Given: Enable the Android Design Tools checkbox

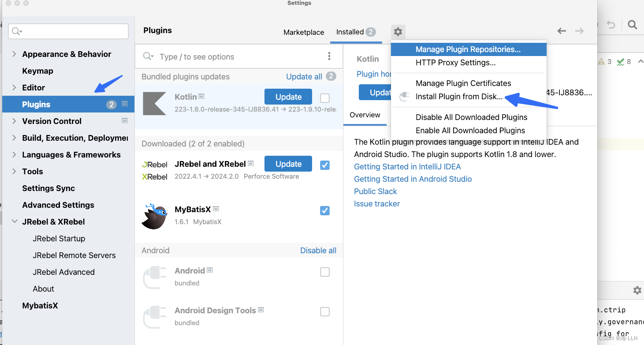Looking at the screenshot, I should coord(325,312).
